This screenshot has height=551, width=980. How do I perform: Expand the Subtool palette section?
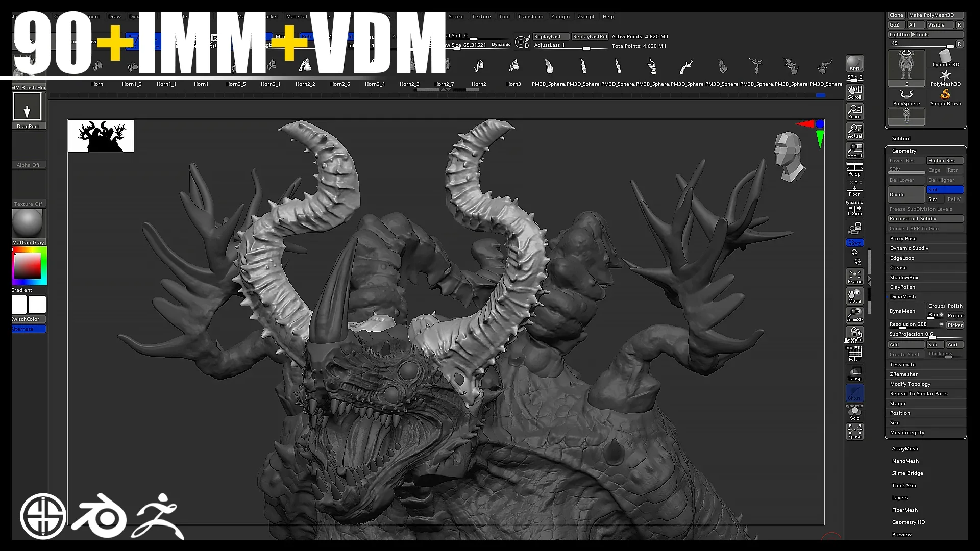click(x=901, y=139)
